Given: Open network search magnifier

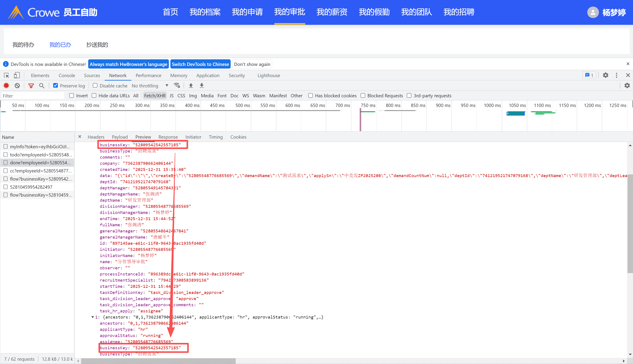Looking at the screenshot, I should [x=42, y=86].
